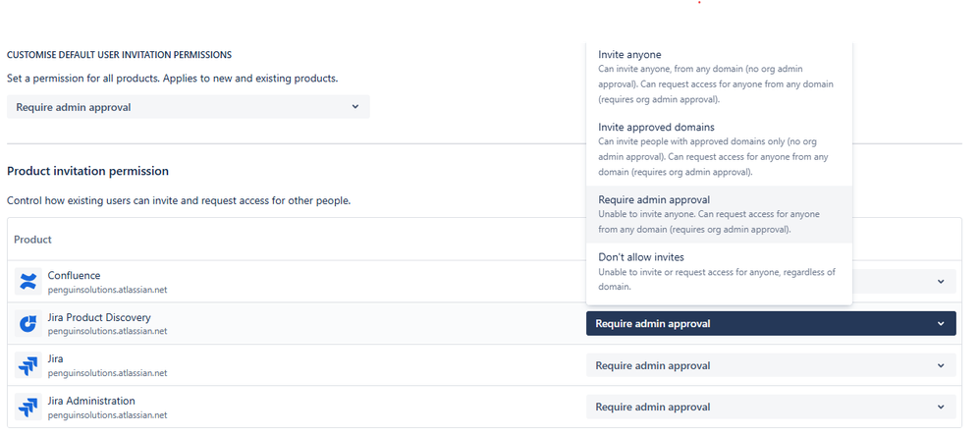Choose the Don't allow invites option
Screen dimensions: 980x435
(719, 272)
